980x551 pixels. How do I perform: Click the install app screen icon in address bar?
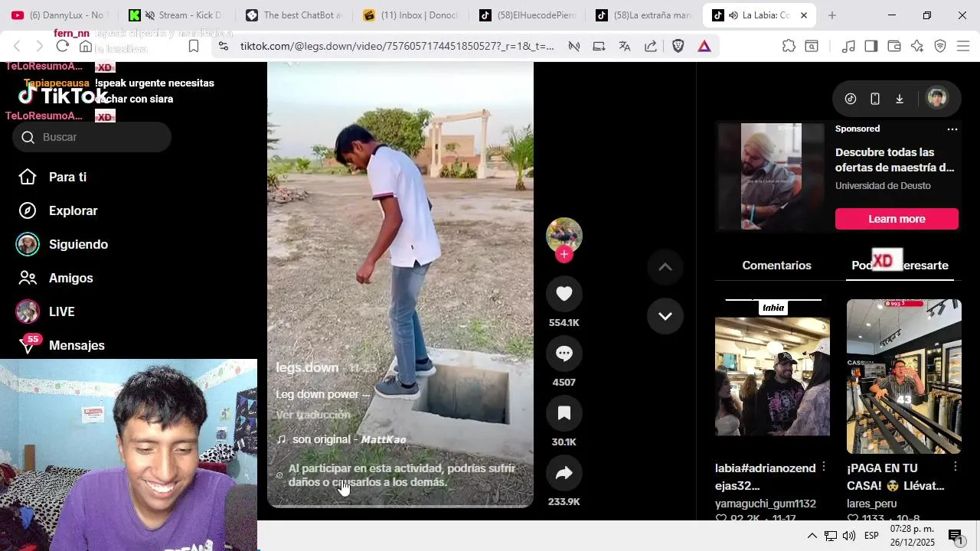[599, 47]
